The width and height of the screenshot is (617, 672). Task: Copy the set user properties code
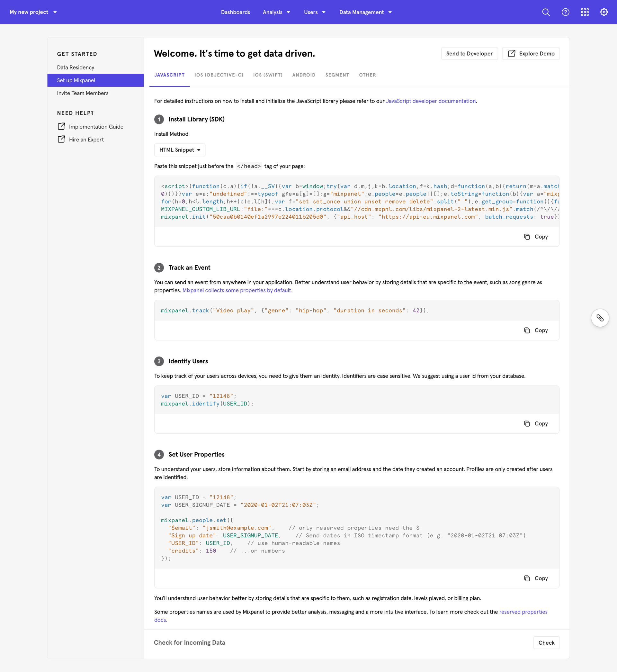click(x=536, y=578)
